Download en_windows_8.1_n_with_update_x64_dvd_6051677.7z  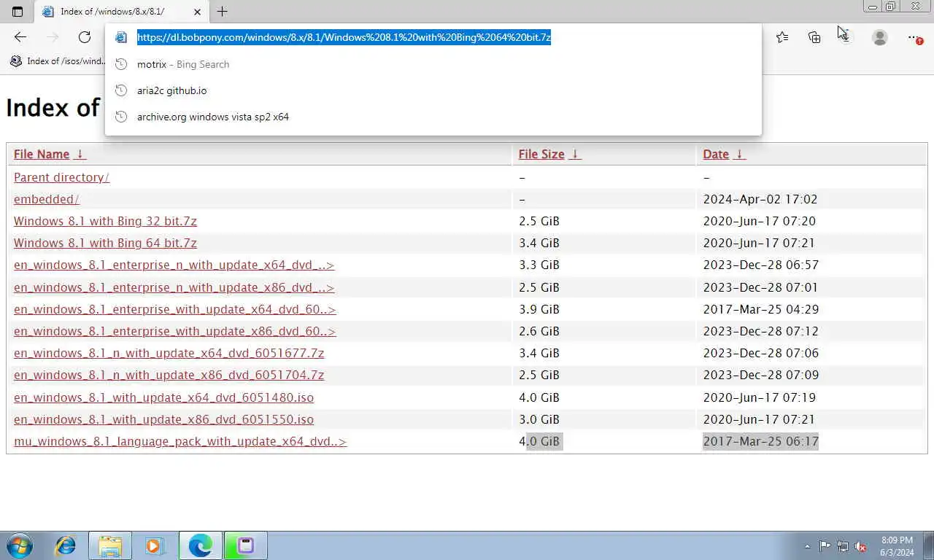point(169,353)
